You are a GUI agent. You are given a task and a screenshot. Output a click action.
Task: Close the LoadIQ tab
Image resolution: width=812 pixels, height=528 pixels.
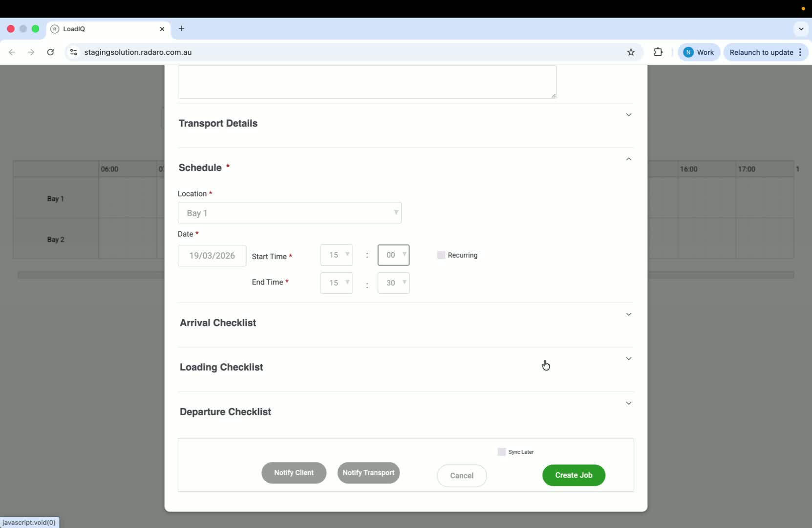click(162, 29)
